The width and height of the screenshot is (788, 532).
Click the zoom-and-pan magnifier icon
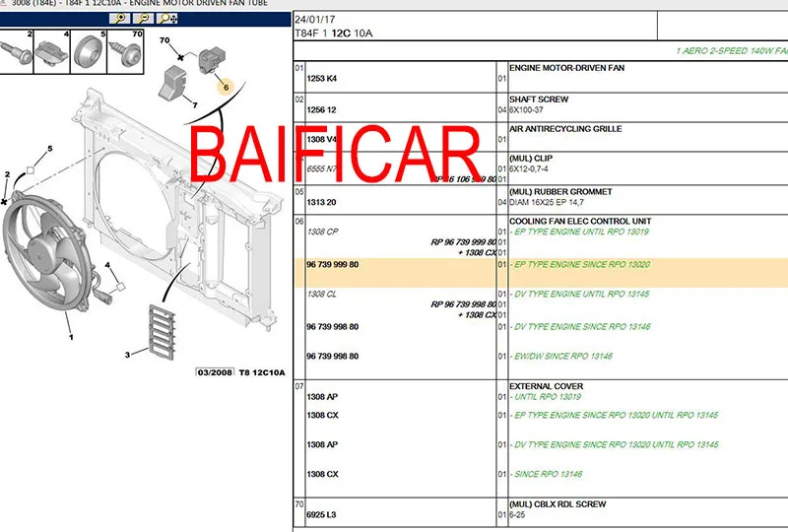(167, 19)
